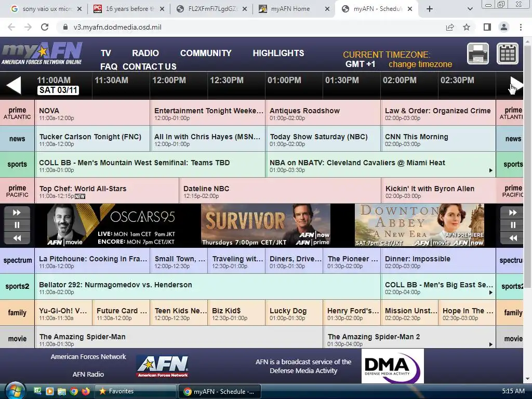Expand The Amazing Spider-Man 2 arrow
Screen dimensions: 532x399
point(490,344)
